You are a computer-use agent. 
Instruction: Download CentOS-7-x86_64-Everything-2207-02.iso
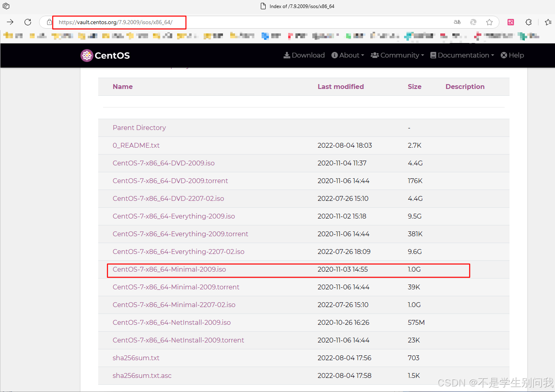tap(178, 252)
